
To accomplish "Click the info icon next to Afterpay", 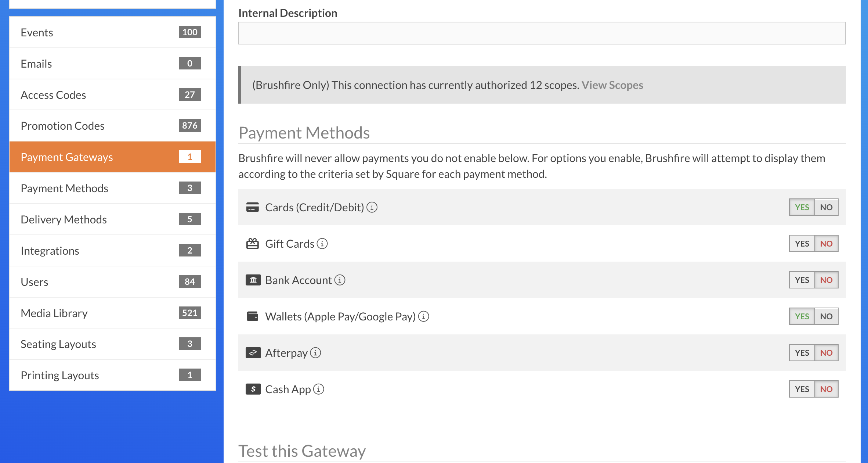I will [x=315, y=352].
